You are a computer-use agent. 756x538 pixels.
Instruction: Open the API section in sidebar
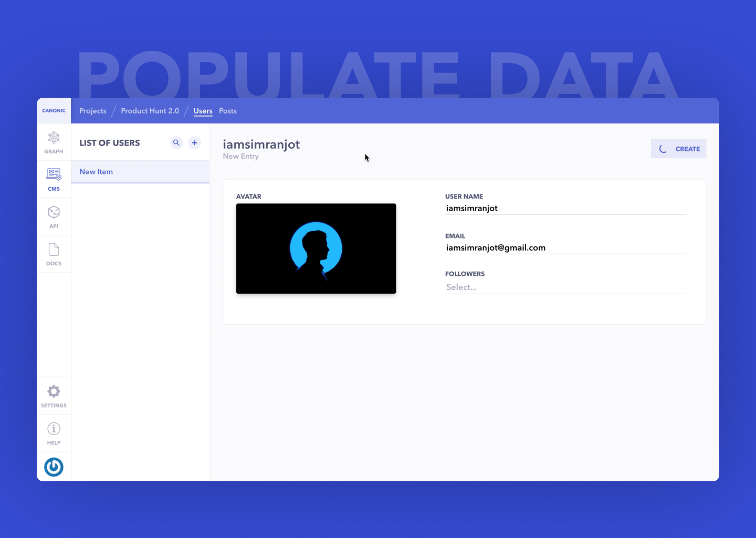(54, 217)
